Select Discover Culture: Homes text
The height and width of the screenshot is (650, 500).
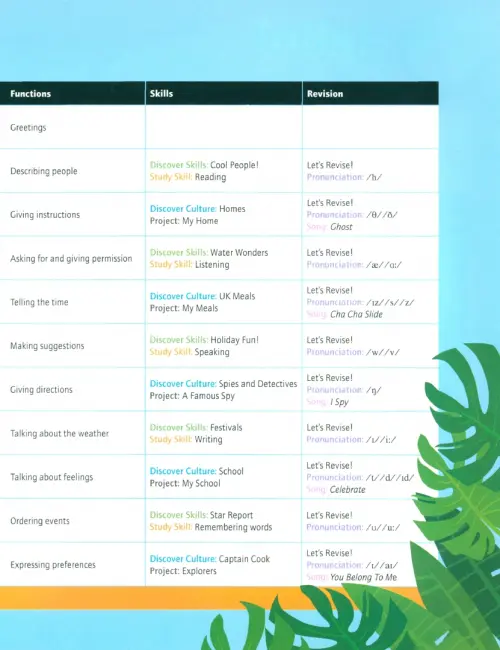pyautogui.click(x=197, y=209)
